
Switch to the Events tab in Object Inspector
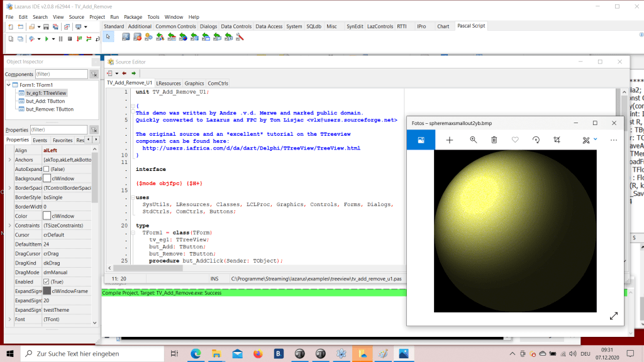tap(40, 140)
